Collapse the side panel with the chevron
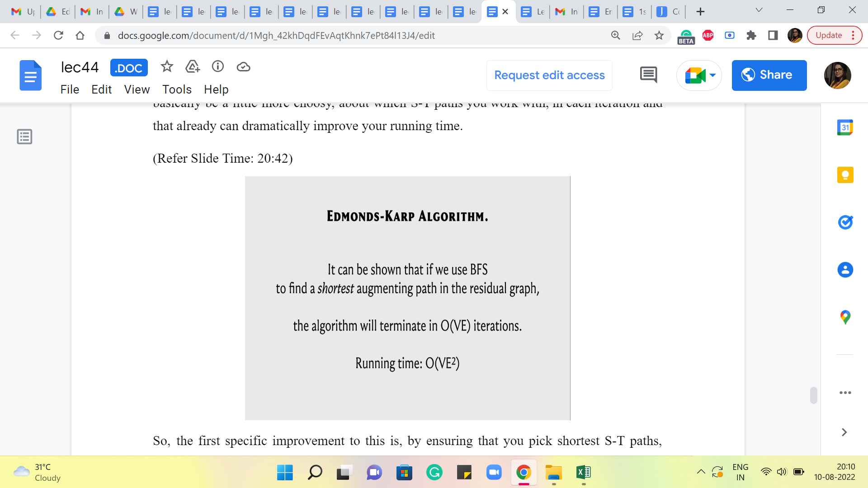 click(844, 432)
